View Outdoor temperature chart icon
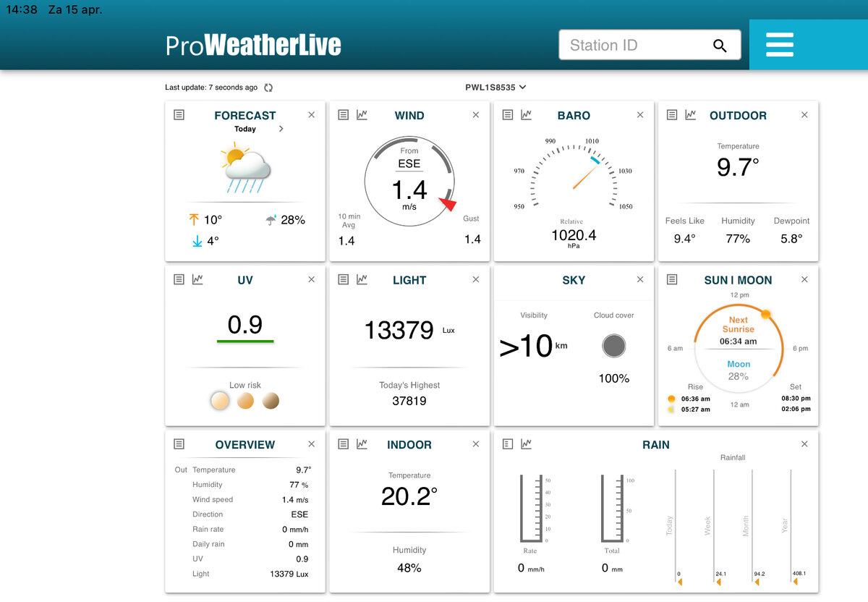Screen dimensions: 868x602 (x=691, y=115)
